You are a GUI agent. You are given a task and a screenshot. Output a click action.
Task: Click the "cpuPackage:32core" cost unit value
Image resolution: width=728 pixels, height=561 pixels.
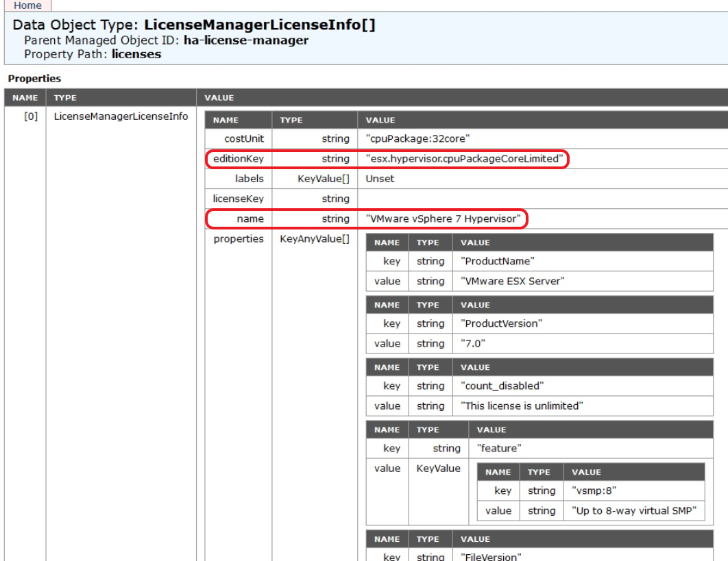pos(417,138)
